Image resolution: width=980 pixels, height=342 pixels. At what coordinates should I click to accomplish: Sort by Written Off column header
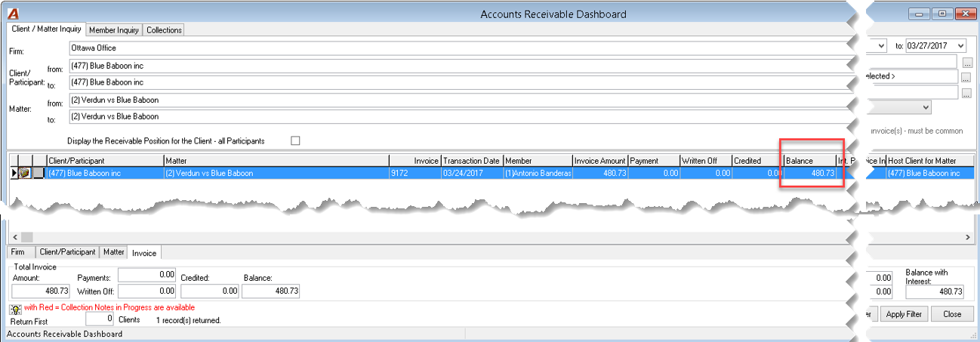pos(705,161)
